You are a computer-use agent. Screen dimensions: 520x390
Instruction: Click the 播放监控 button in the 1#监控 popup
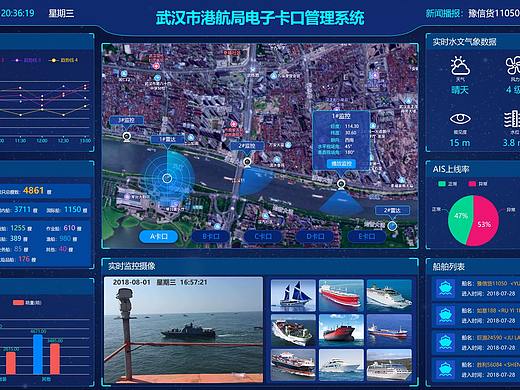coord(342,163)
